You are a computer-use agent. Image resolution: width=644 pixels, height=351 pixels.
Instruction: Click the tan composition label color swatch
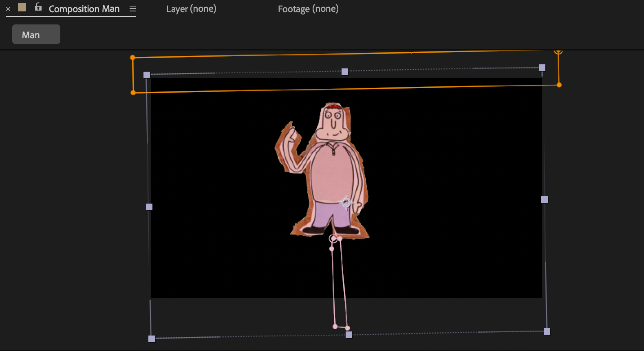[x=22, y=7]
